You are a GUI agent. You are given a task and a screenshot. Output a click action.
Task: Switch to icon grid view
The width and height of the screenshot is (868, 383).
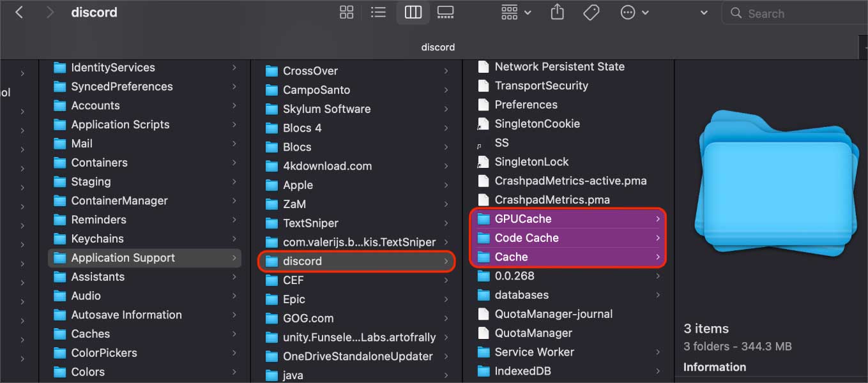[347, 12]
